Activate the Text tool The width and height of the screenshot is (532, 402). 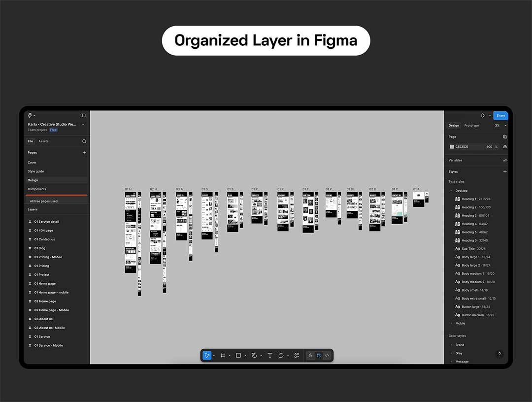pos(270,355)
